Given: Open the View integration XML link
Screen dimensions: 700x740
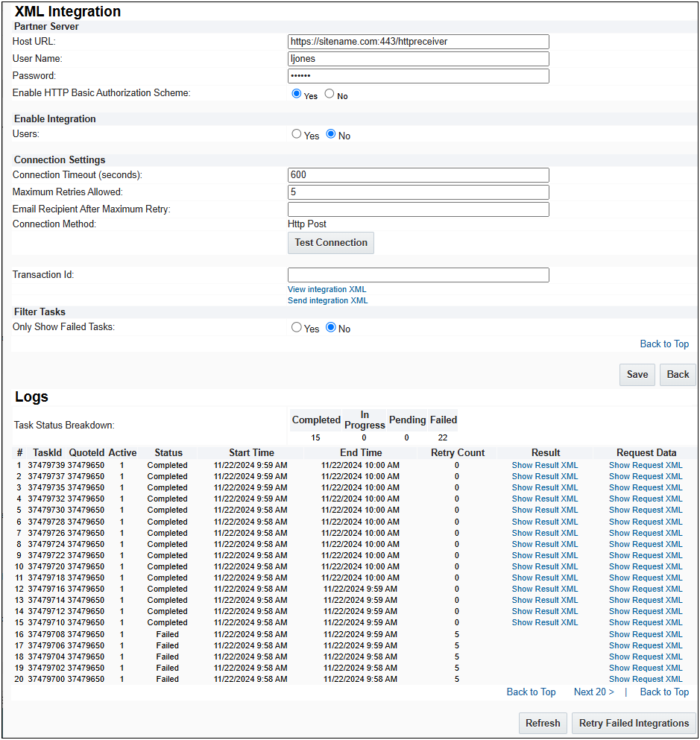Looking at the screenshot, I should click(327, 289).
